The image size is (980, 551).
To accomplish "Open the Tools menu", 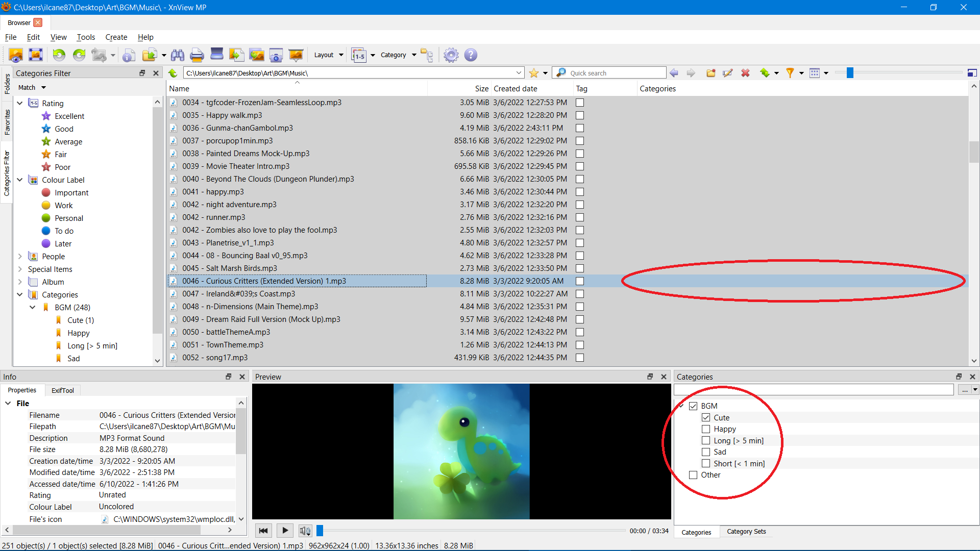I will [x=86, y=37].
